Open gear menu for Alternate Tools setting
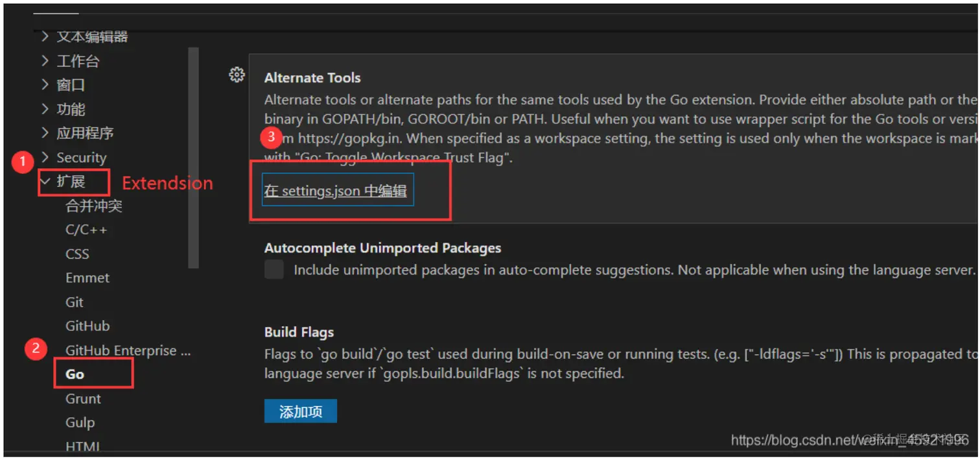 (x=237, y=75)
